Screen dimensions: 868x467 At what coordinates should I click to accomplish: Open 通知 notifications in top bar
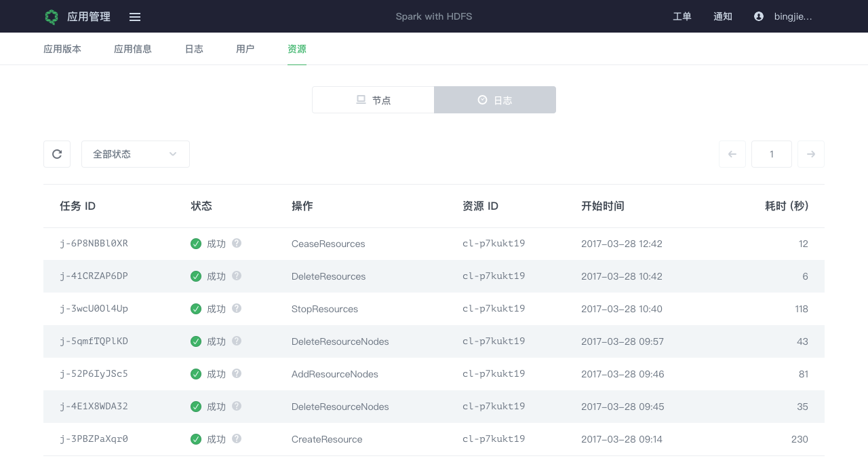pos(723,16)
